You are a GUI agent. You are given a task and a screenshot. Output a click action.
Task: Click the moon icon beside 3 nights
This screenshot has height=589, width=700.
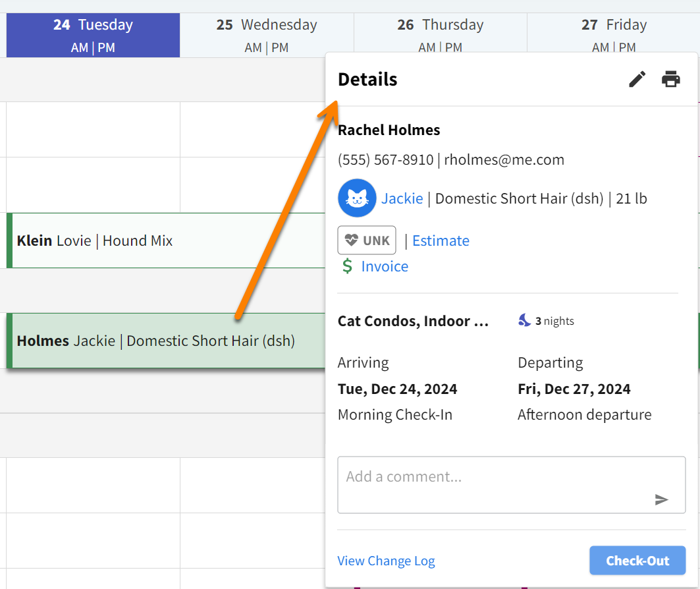pyautogui.click(x=524, y=321)
